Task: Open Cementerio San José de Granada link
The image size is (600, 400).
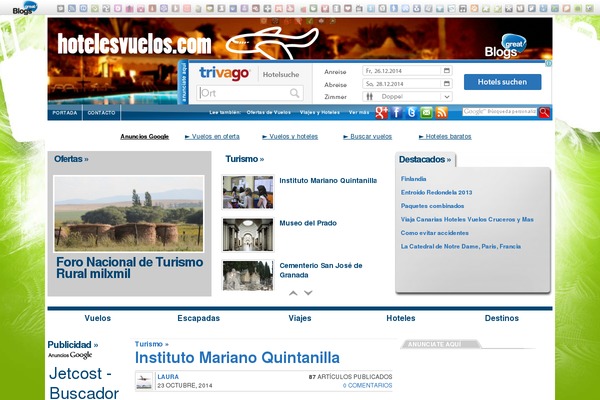Action: [x=321, y=270]
